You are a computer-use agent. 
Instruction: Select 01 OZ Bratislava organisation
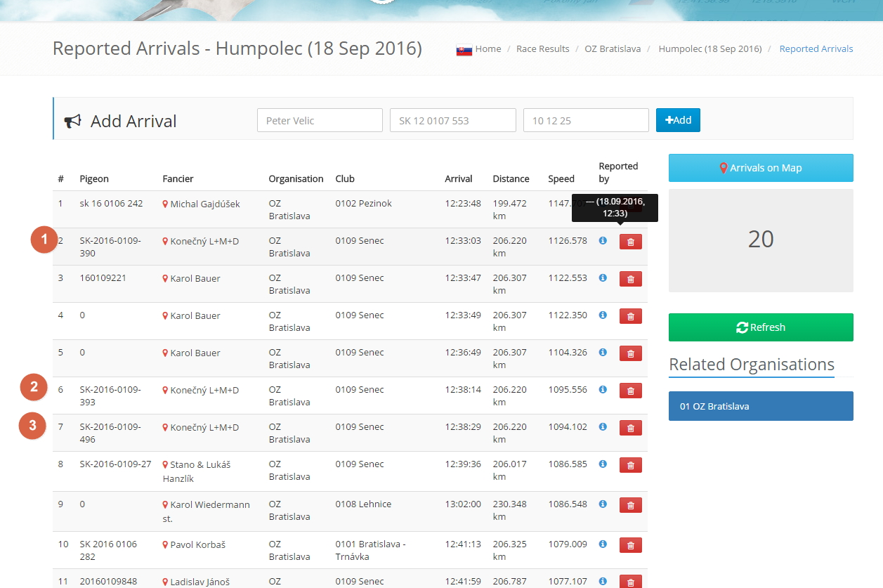[x=761, y=406]
